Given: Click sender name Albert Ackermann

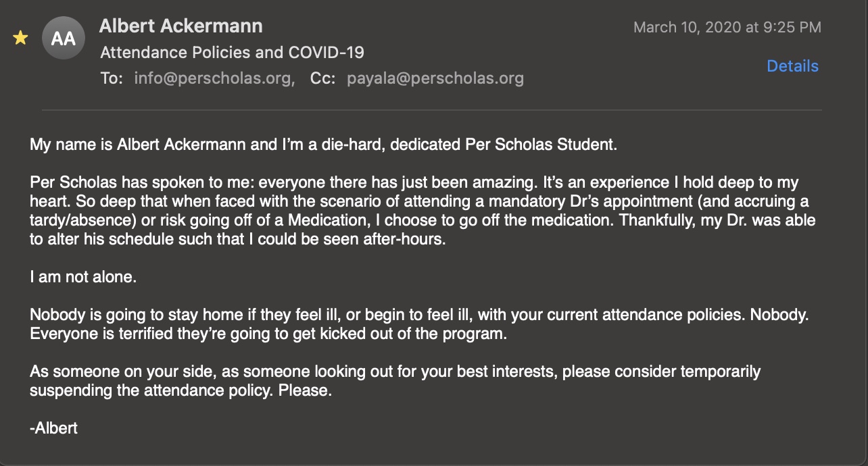Looking at the screenshot, I should point(180,26).
